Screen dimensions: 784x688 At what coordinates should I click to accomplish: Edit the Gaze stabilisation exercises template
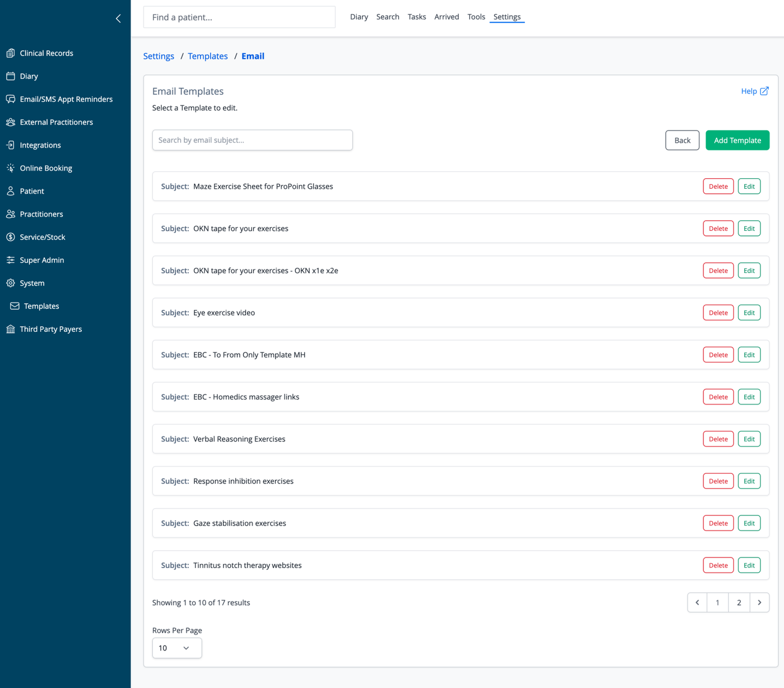point(749,523)
